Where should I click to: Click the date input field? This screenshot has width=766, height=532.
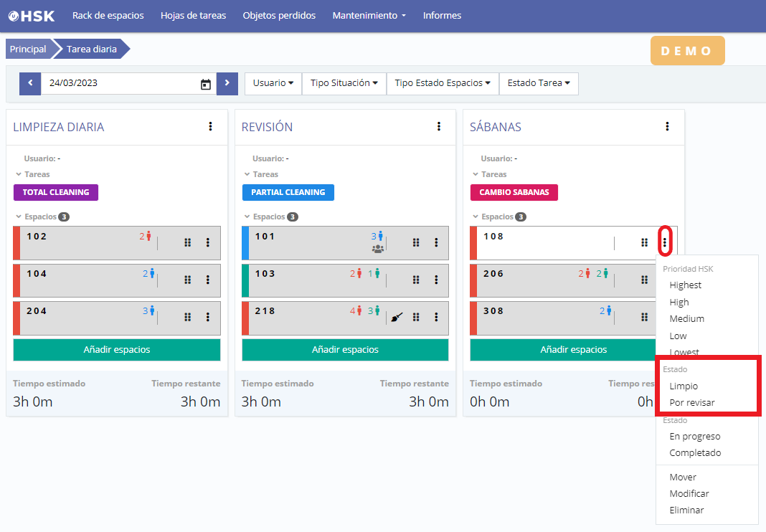pos(118,83)
